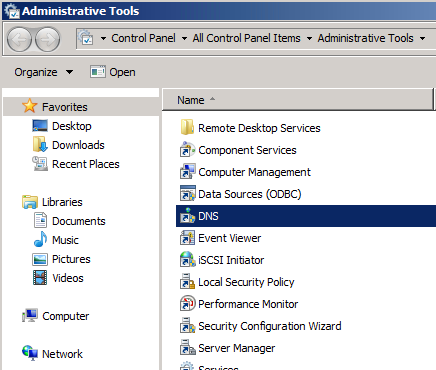This screenshot has height=370, width=436.
Task: Select the Security Configuration Wizard name
Action: [x=270, y=326]
